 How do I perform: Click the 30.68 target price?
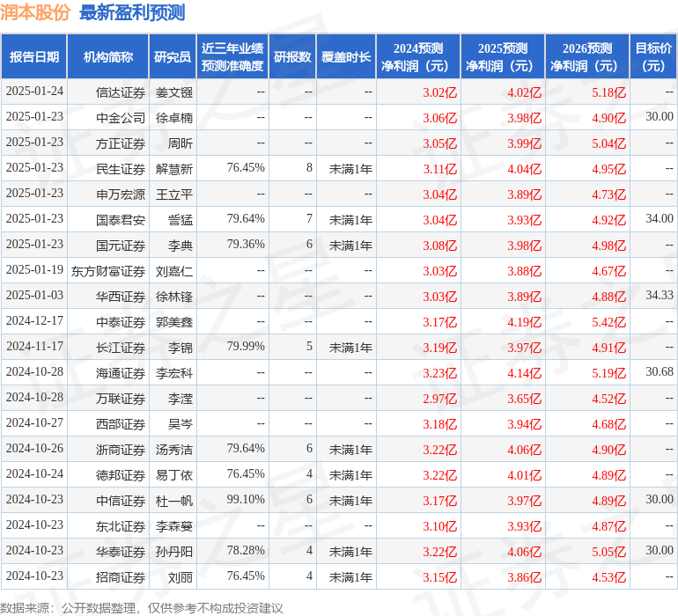point(660,371)
